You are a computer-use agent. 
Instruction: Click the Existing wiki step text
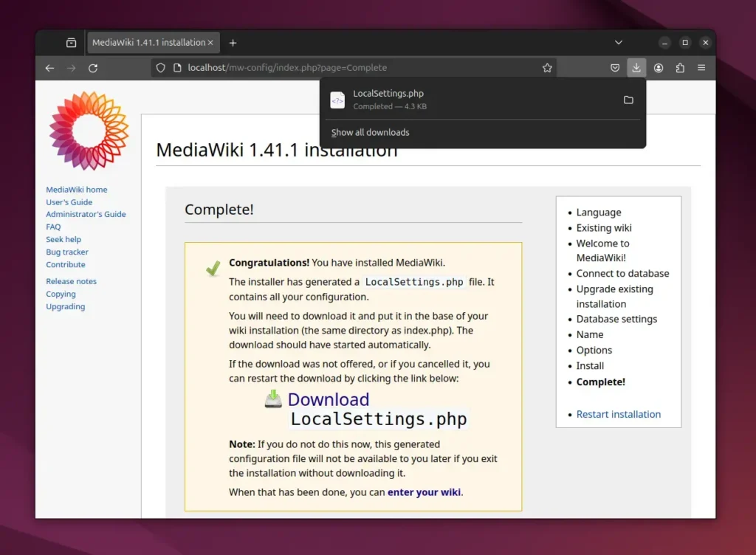point(604,228)
